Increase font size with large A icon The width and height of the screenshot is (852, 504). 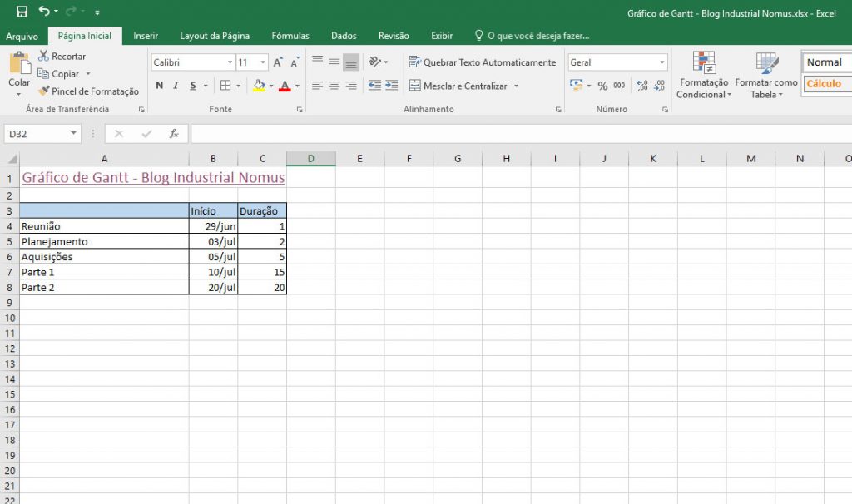pos(278,62)
